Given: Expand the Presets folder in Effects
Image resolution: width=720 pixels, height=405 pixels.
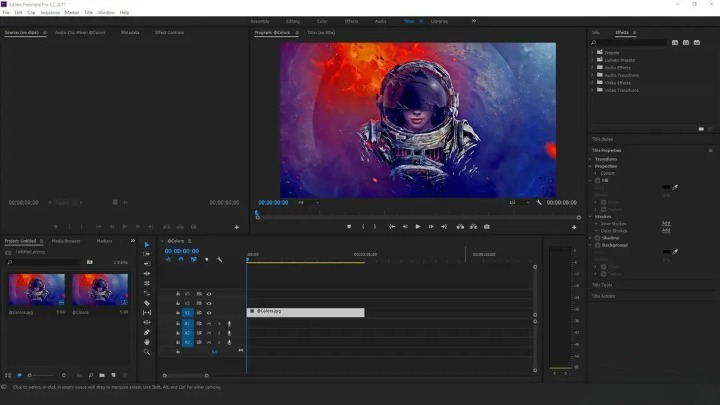Looking at the screenshot, I should click(x=592, y=53).
